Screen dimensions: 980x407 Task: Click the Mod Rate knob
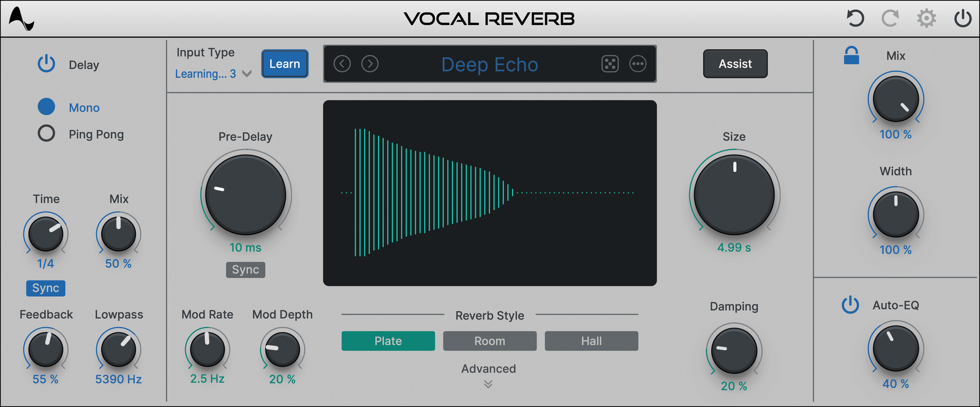208,349
